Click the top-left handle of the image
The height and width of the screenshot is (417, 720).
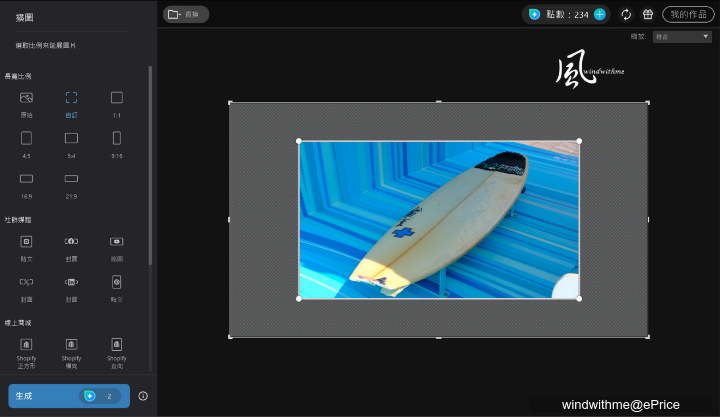pos(299,141)
